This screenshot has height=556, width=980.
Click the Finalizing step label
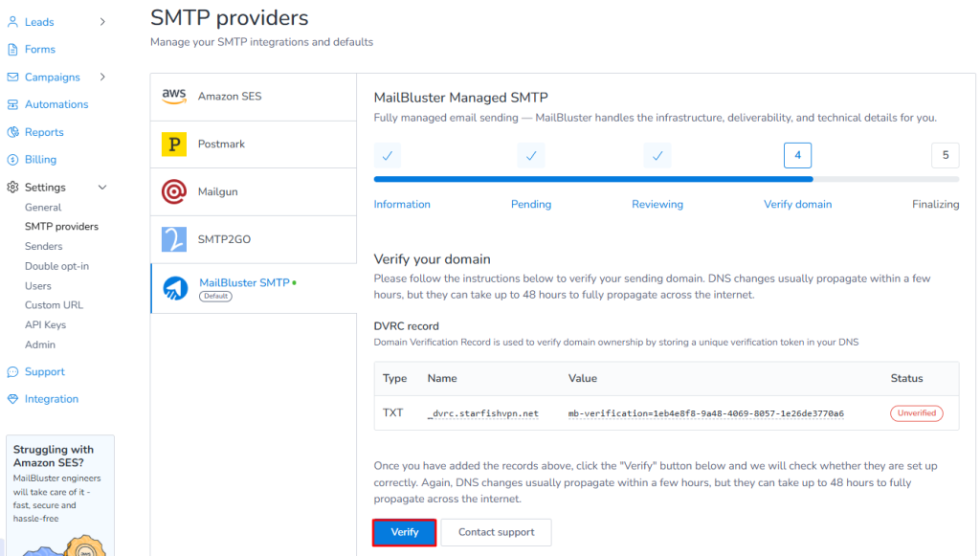pos(936,204)
